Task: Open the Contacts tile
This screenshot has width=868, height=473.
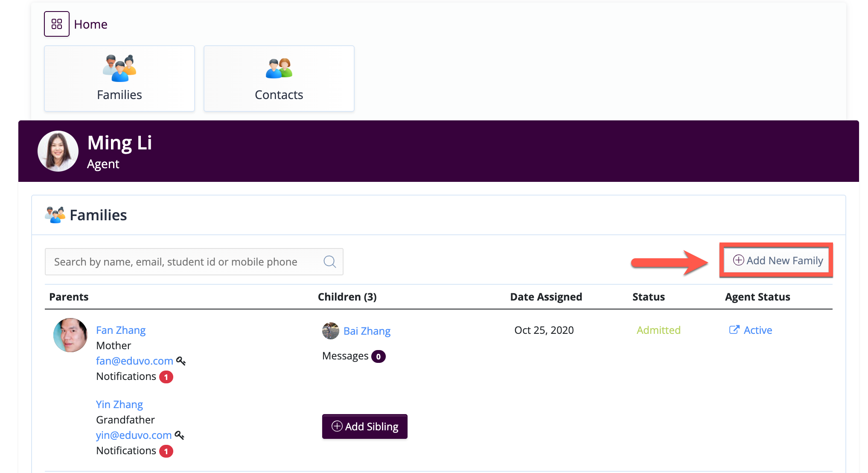Action: (x=279, y=79)
